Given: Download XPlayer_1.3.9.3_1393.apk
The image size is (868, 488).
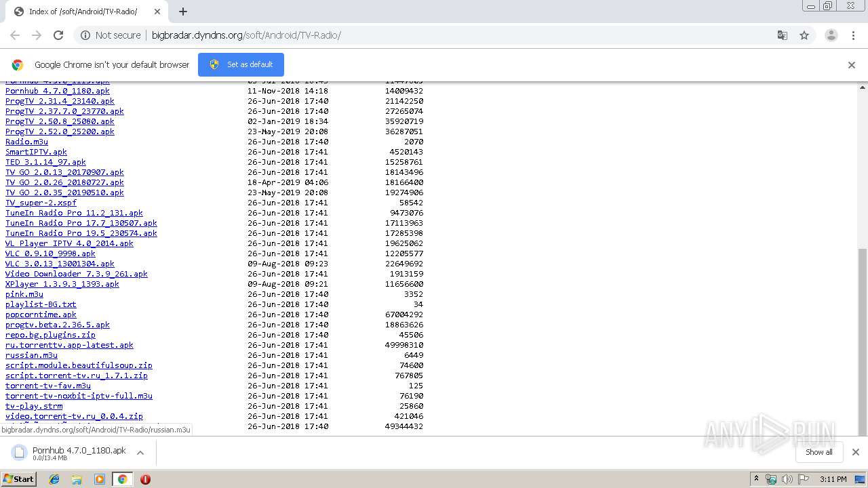Looking at the screenshot, I should (62, 284).
